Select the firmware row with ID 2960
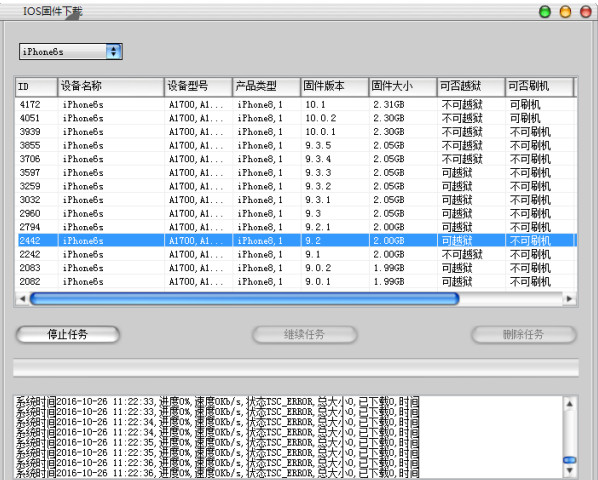Image resolution: width=598 pixels, height=480 pixels. [296, 214]
